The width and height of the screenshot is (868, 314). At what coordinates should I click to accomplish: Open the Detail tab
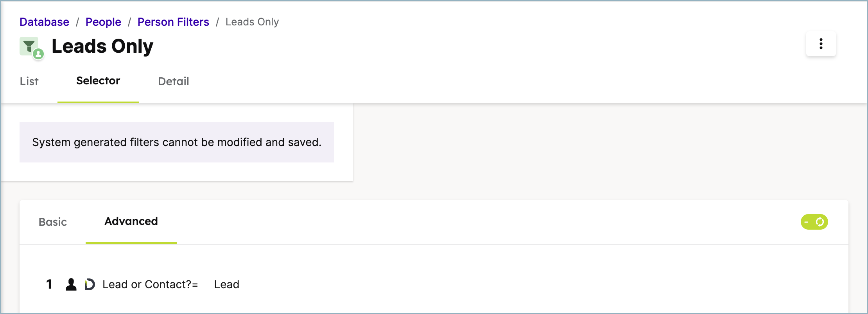coord(173,81)
